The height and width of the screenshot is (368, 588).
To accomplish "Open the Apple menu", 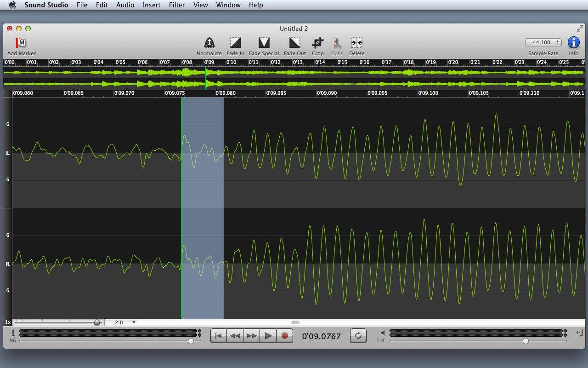I will [x=12, y=5].
